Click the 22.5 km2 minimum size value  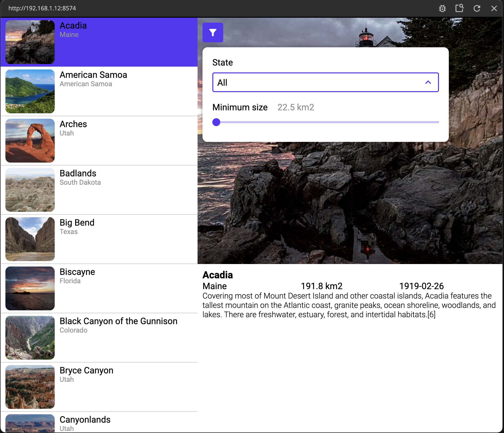coord(296,107)
